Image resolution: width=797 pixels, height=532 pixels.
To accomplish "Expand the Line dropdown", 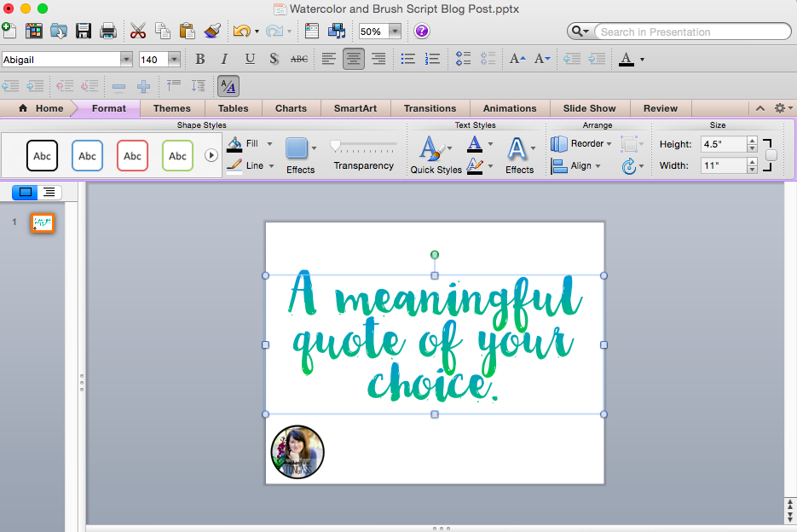I will 271,165.
